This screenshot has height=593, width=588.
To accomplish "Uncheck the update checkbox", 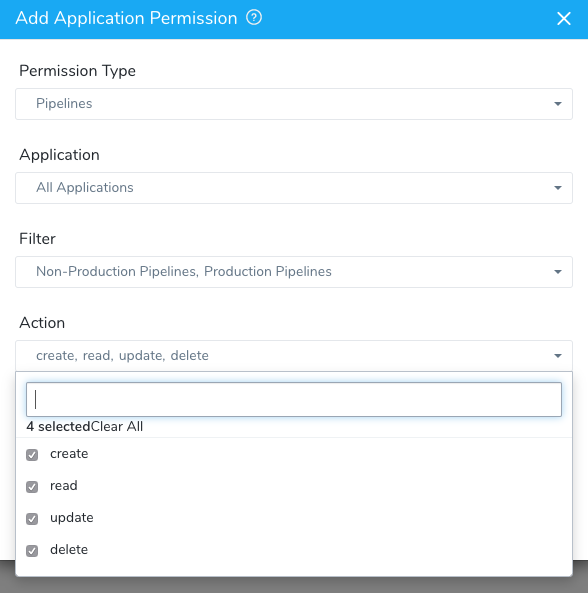I will coord(32,518).
